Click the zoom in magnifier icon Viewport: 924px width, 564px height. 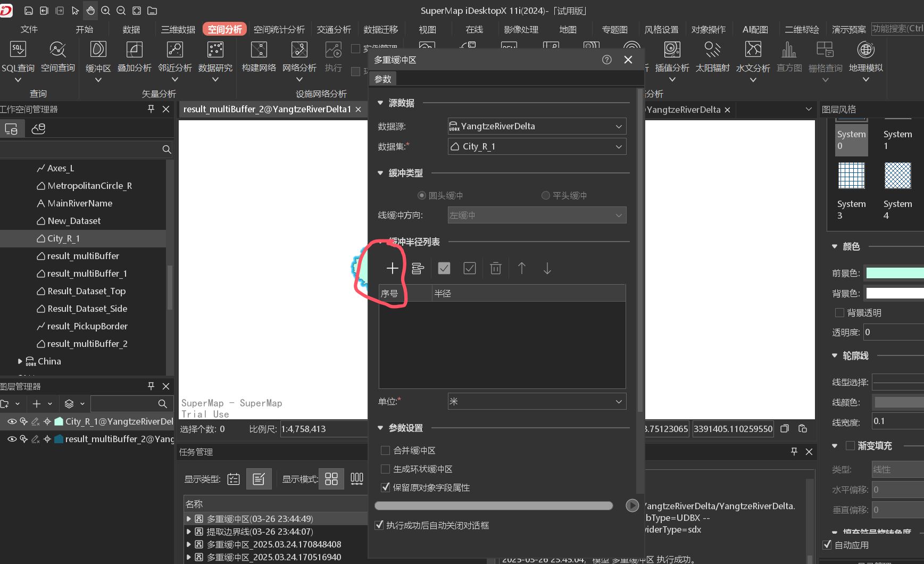[106, 11]
